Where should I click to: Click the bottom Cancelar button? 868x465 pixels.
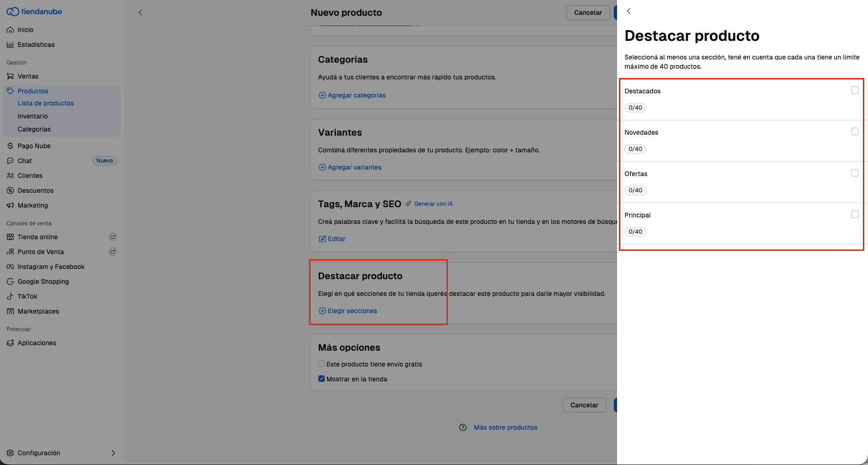pyautogui.click(x=584, y=405)
